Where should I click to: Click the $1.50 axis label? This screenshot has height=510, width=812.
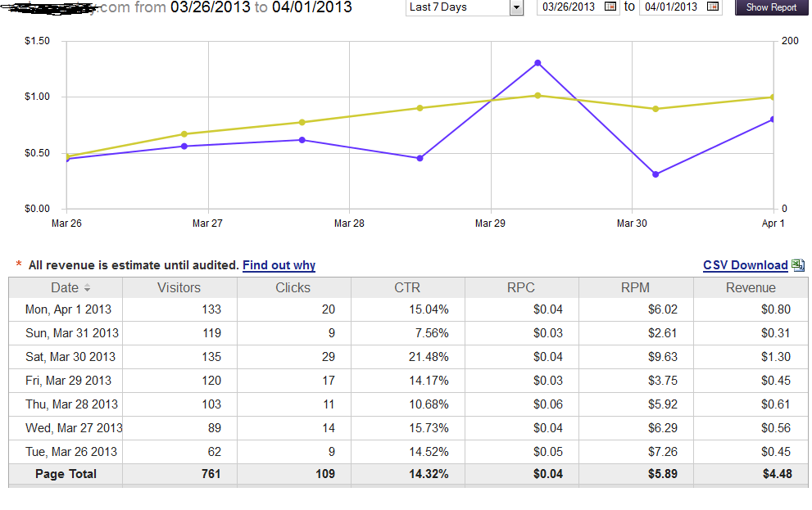pos(38,41)
